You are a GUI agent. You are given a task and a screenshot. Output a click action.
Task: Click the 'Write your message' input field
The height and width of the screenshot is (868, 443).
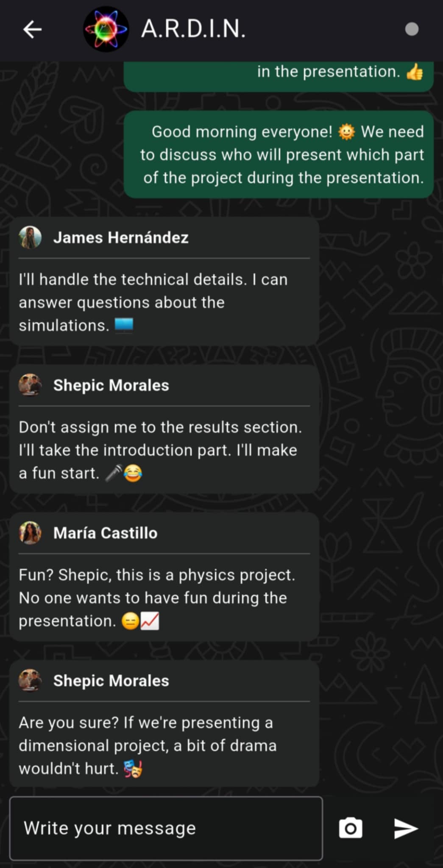coord(166,828)
